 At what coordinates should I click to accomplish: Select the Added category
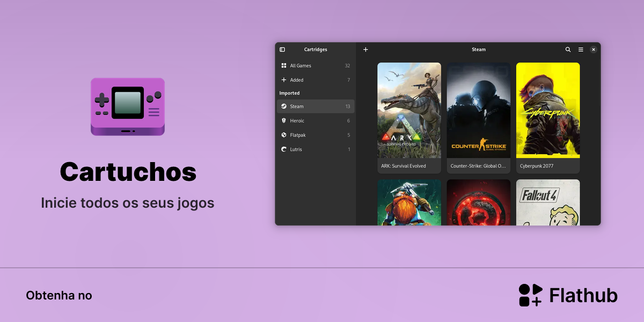[316, 80]
